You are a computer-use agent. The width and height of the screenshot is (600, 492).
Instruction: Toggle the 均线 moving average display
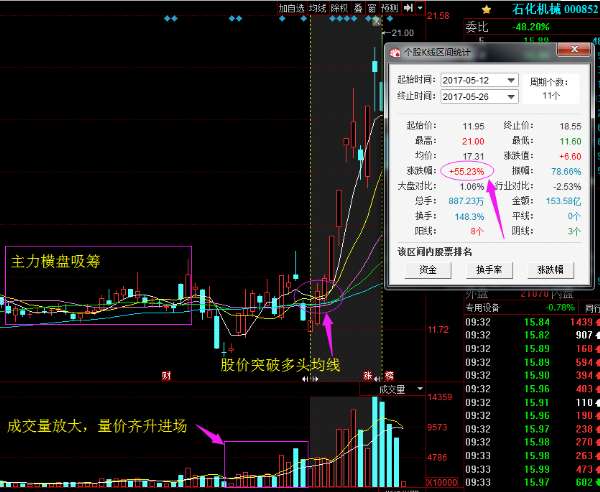pyautogui.click(x=318, y=8)
